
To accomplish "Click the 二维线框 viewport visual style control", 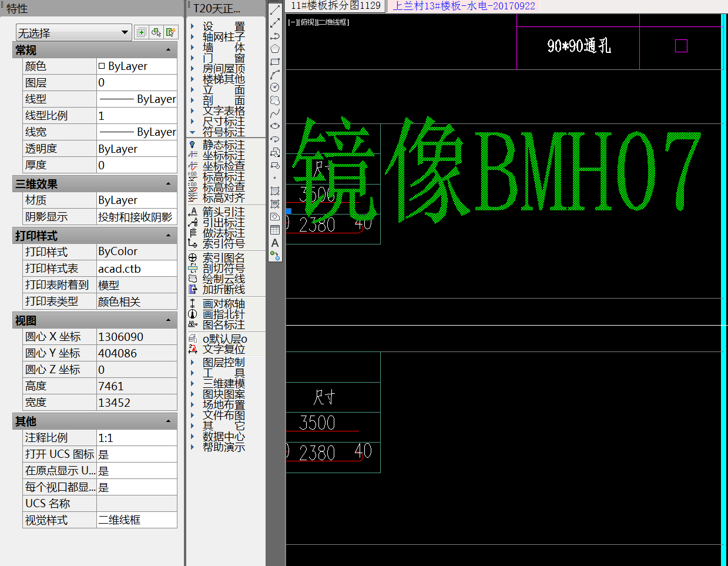I will 333,22.
